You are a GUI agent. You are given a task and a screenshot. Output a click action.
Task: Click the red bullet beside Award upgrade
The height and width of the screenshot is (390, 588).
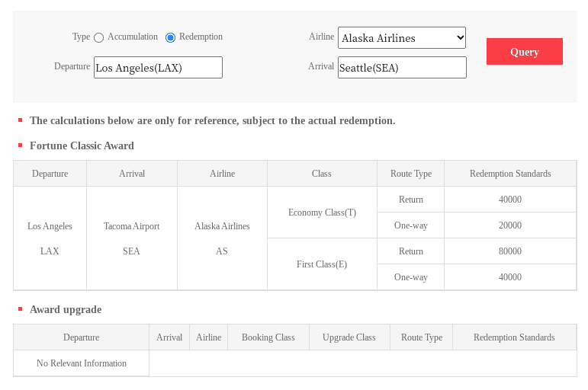point(20,308)
